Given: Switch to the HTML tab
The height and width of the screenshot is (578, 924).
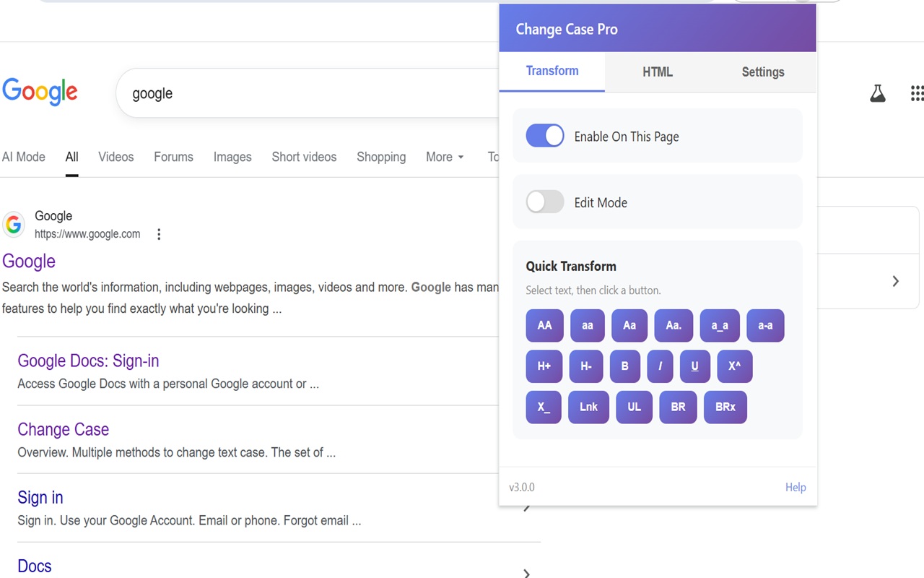Looking at the screenshot, I should (x=658, y=72).
